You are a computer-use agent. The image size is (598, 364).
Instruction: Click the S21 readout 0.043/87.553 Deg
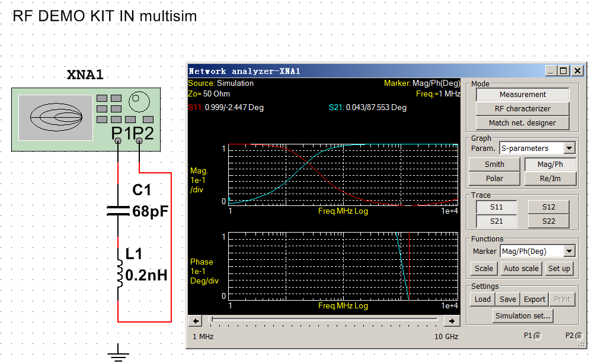click(x=367, y=107)
